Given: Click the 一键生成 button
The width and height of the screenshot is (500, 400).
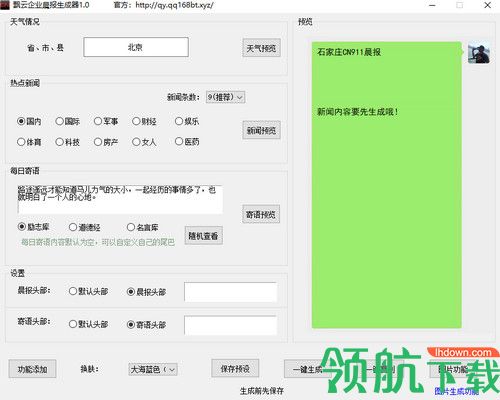Looking at the screenshot, I should [x=307, y=369].
